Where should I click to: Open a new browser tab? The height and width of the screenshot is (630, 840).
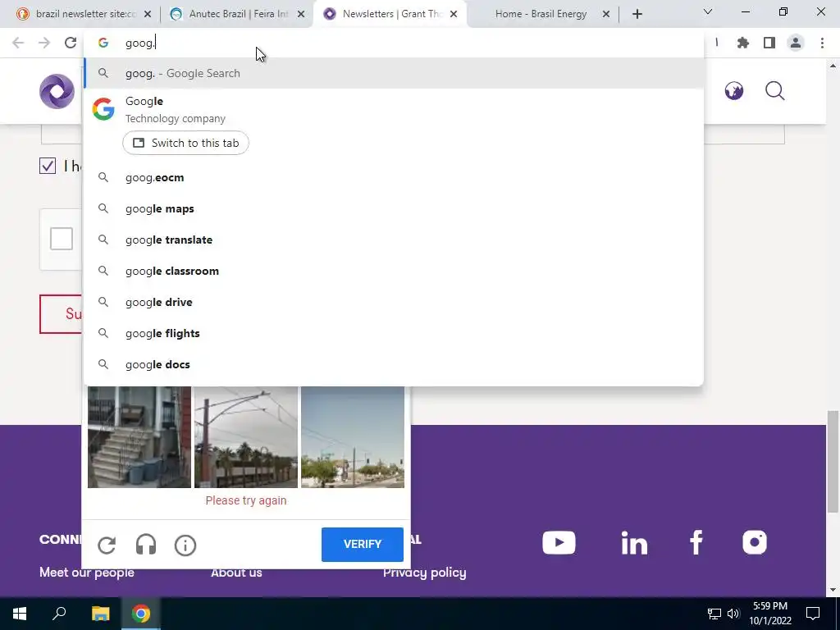pos(637,14)
